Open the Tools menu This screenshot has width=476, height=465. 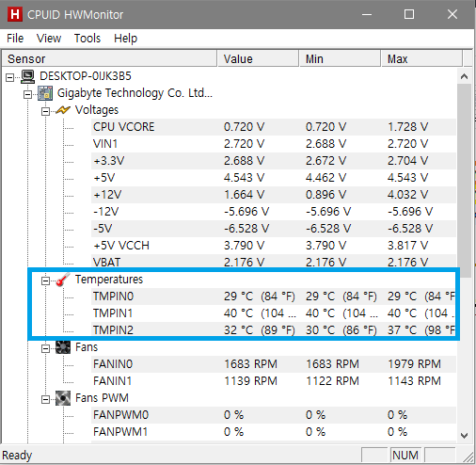pyautogui.click(x=87, y=39)
